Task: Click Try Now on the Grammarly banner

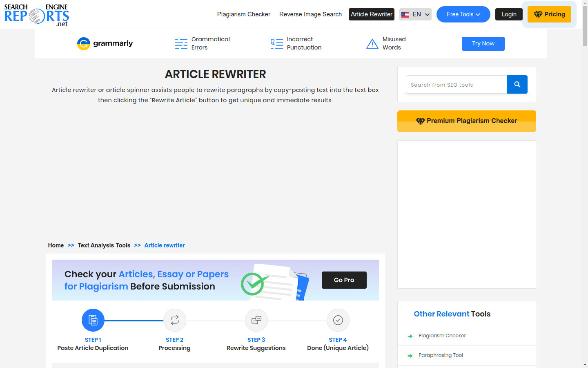Action: [x=483, y=43]
